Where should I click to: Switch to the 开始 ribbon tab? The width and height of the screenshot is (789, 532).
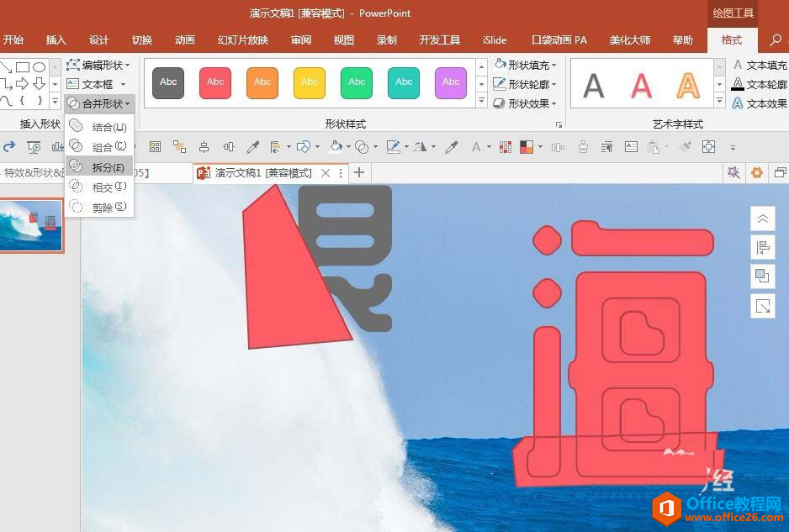13,40
